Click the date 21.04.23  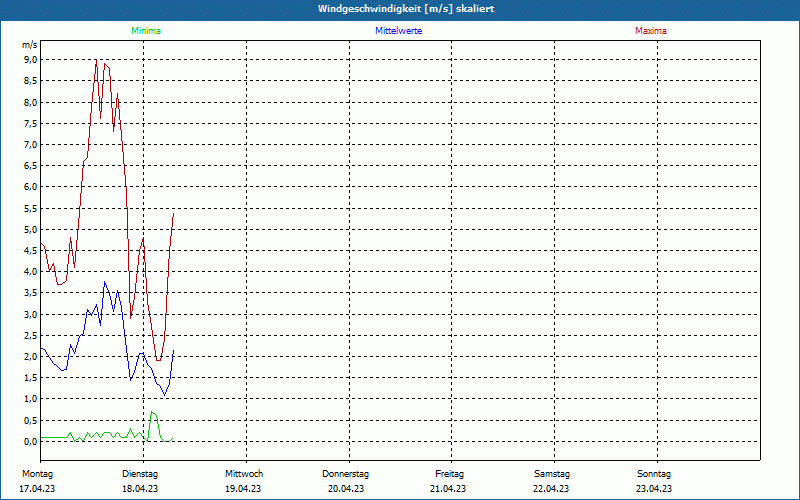pyautogui.click(x=448, y=489)
